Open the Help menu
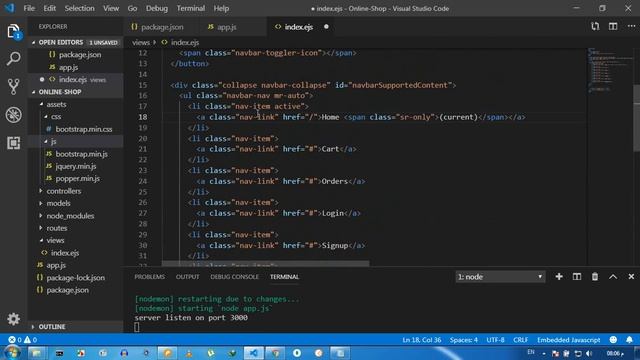The image size is (640, 360). (x=221, y=8)
